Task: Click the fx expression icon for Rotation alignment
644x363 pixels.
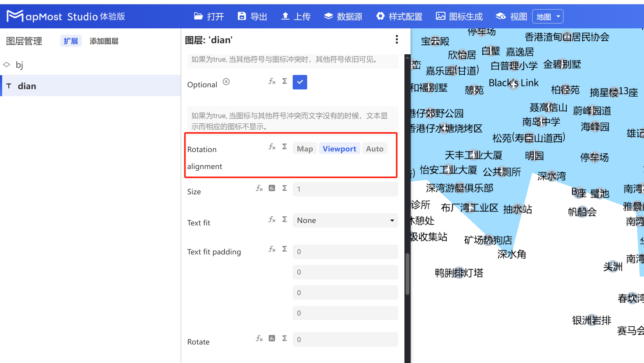Action: click(272, 147)
